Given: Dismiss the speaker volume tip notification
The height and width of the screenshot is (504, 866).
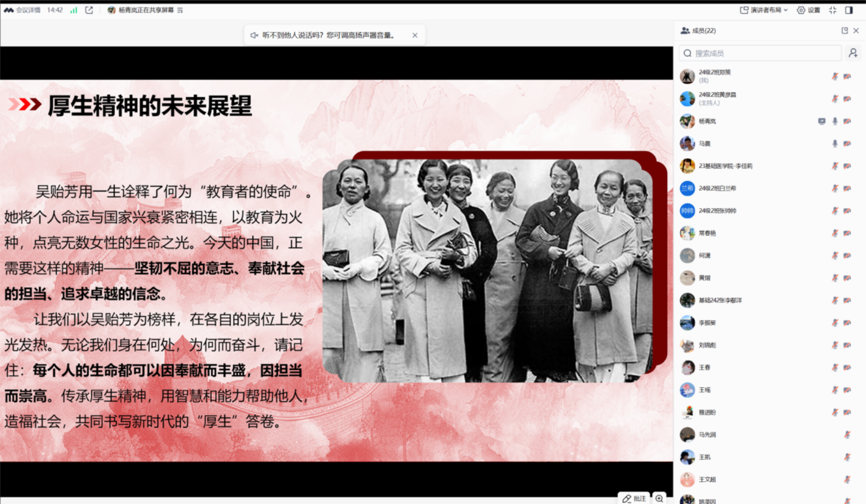Looking at the screenshot, I should pos(415,35).
